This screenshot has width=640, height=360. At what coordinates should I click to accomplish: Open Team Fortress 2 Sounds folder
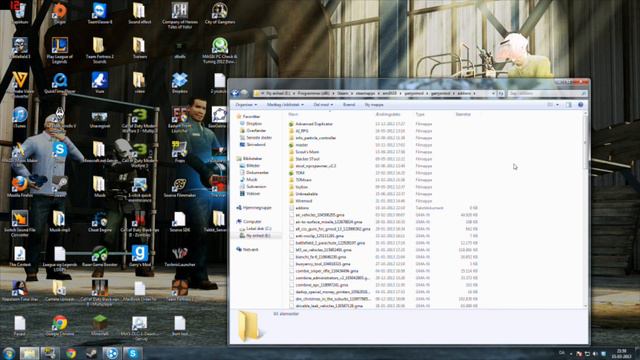point(100,50)
